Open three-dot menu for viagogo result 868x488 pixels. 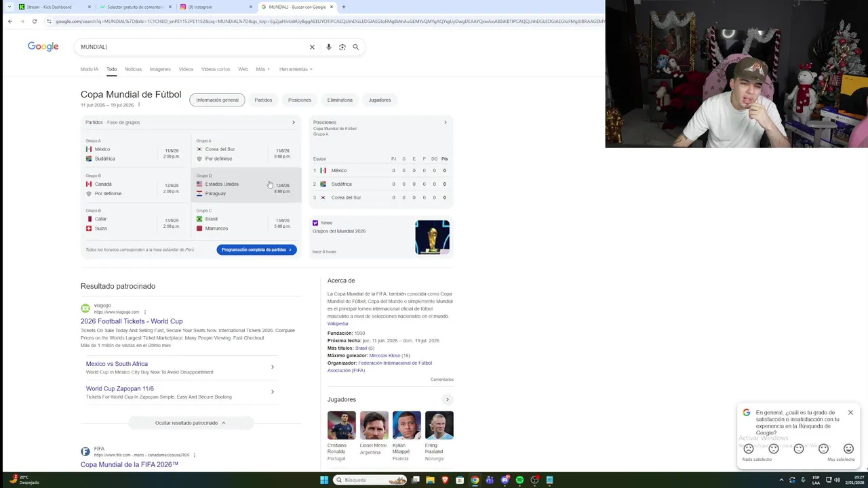[x=145, y=312]
